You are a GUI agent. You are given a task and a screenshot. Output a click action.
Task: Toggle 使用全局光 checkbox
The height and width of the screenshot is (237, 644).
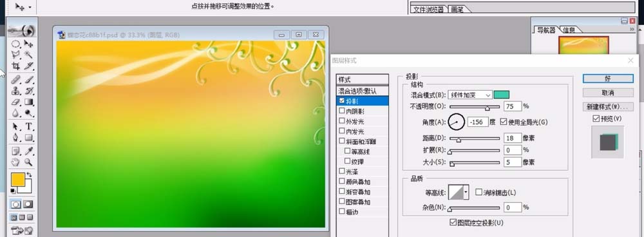(504, 122)
